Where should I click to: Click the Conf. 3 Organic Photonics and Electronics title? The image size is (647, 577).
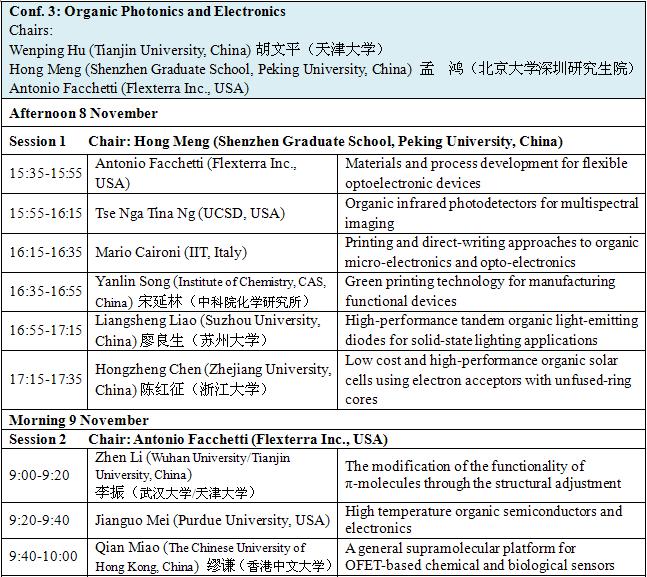147,12
